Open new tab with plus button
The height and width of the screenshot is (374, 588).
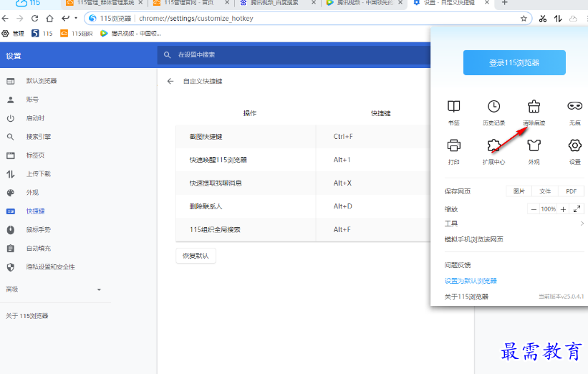(504, 3)
